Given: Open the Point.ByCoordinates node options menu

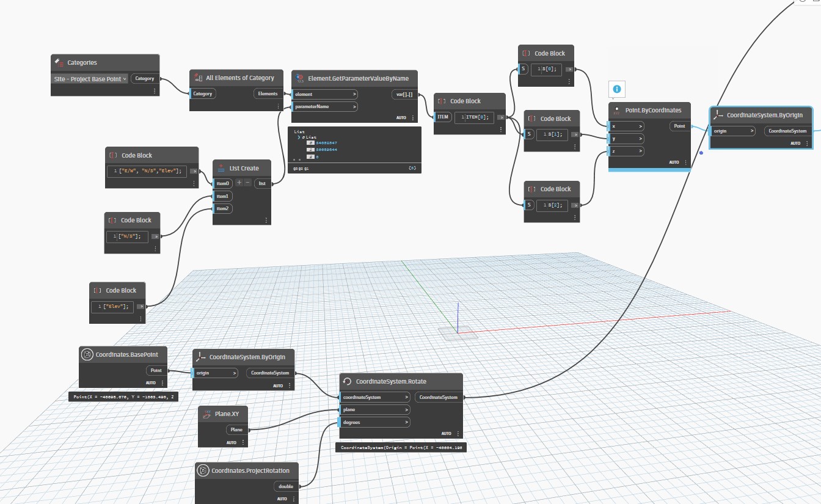Looking at the screenshot, I should 685,163.
